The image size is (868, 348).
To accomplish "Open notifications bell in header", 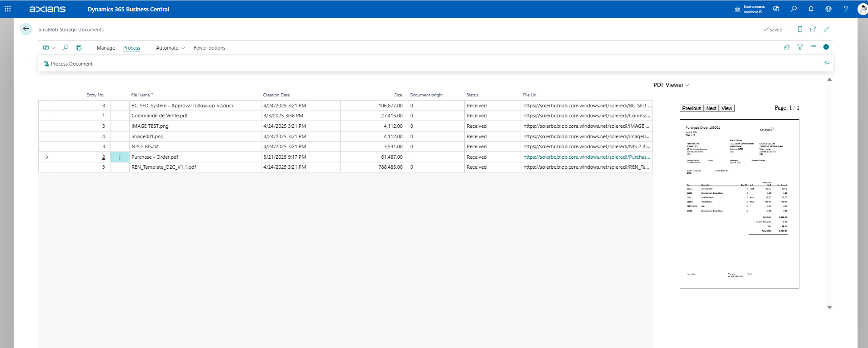I will 811,9.
